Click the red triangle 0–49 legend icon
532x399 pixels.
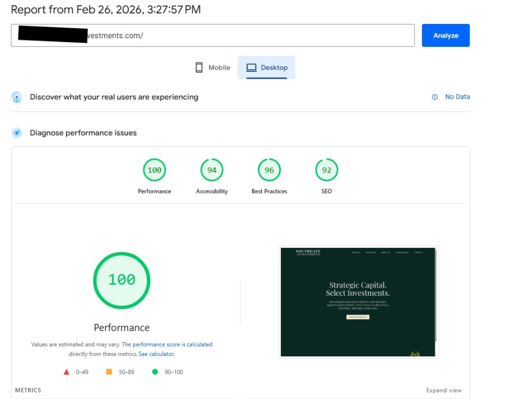pyautogui.click(x=66, y=372)
